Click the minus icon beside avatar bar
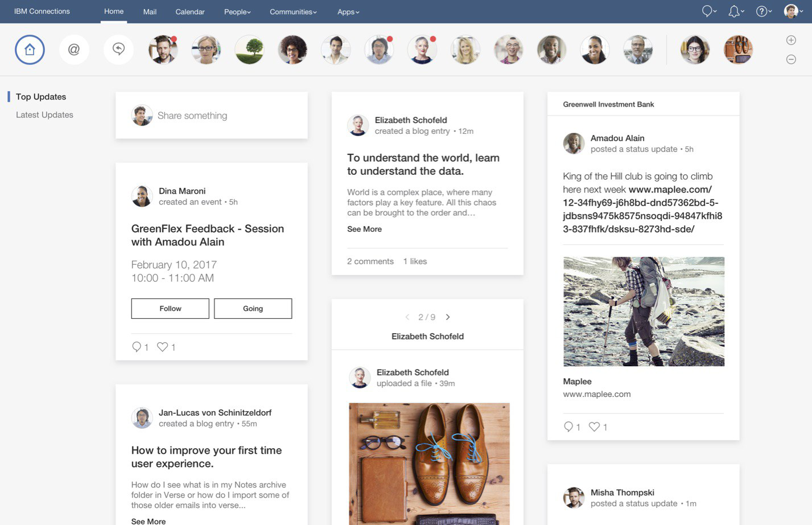This screenshot has height=525, width=812. click(x=791, y=59)
